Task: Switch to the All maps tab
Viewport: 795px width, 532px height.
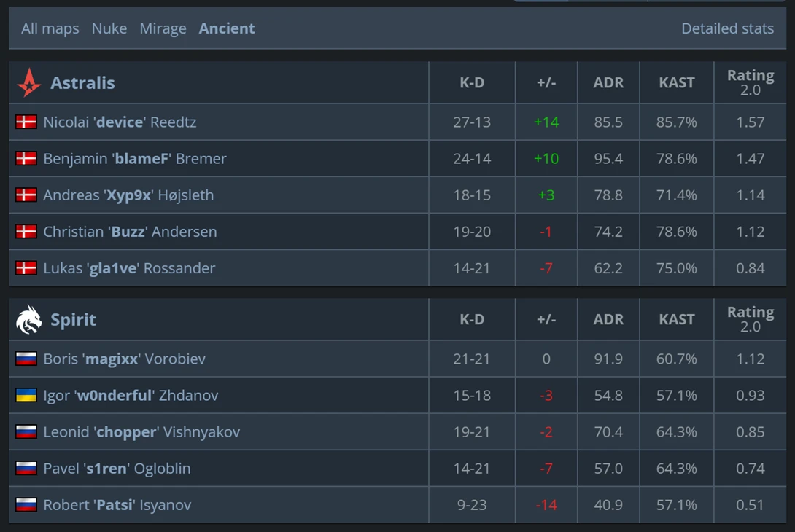Action: (50, 28)
